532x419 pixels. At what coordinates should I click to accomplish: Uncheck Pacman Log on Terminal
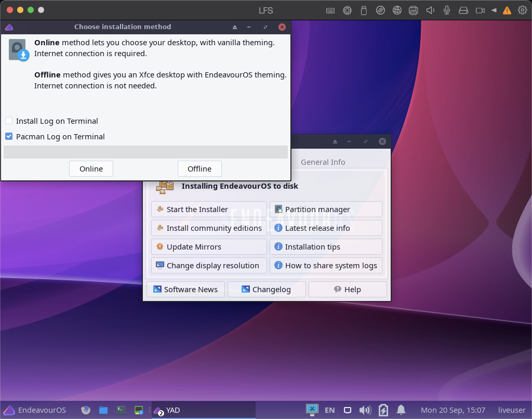9,137
